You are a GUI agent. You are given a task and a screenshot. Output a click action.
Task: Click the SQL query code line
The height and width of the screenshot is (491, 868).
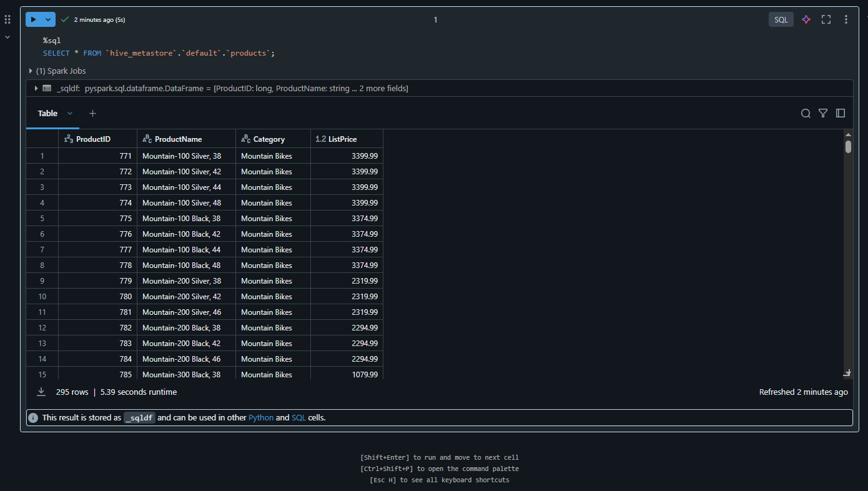159,53
